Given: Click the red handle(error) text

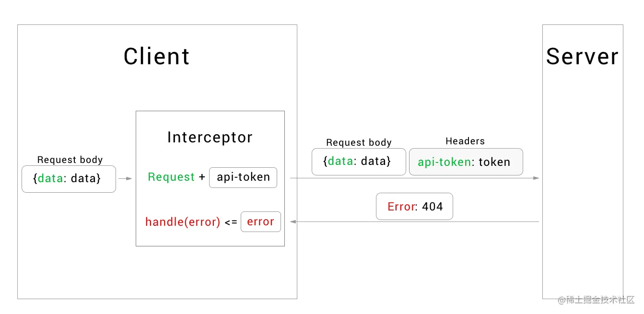Looking at the screenshot, I should [183, 222].
